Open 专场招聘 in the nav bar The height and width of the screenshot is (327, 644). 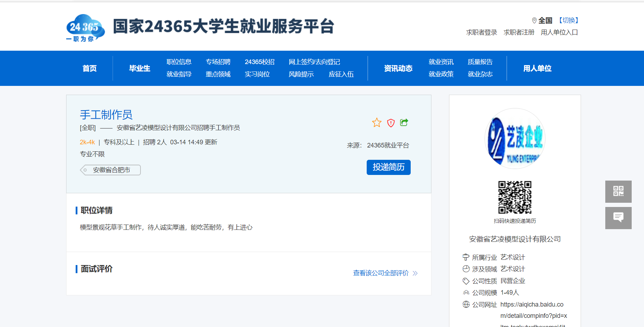pos(218,62)
